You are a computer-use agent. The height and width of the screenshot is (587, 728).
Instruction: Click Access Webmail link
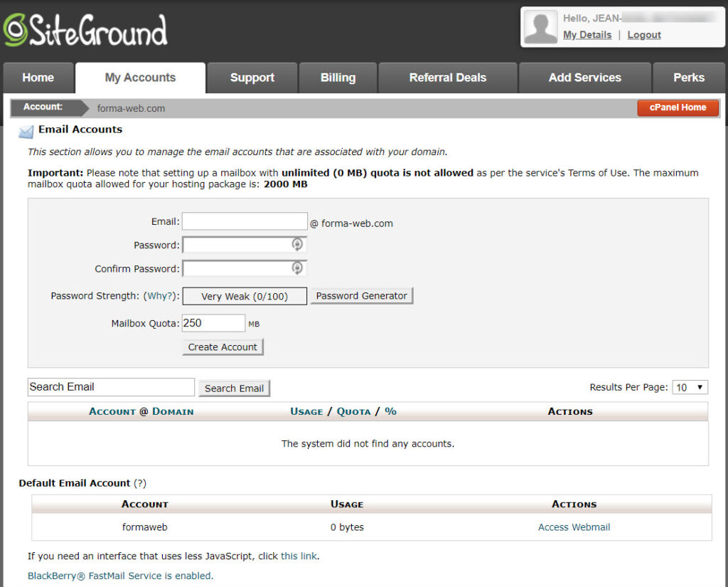pyautogui.click(x=574, y=527)
